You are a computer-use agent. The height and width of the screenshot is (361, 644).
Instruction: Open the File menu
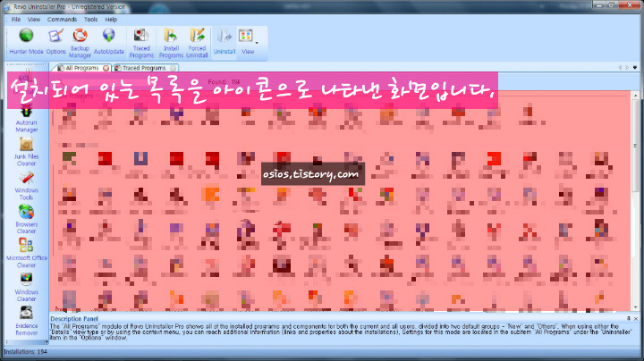pos(16,20)
